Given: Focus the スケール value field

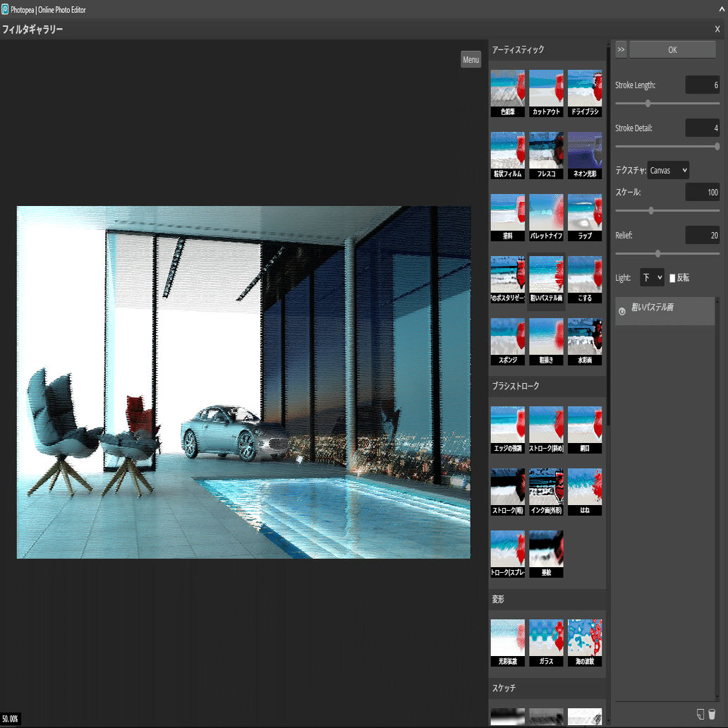Looking at the screenshot, I should pos(703,192).
